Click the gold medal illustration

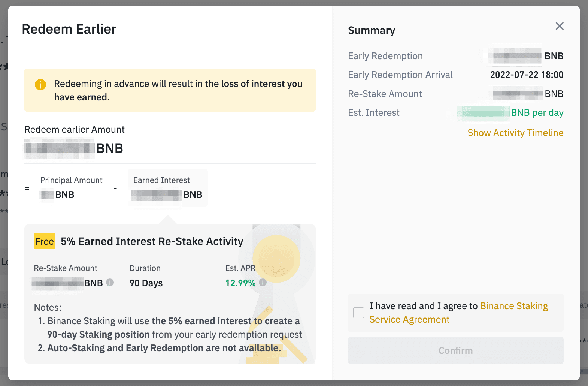276,259
